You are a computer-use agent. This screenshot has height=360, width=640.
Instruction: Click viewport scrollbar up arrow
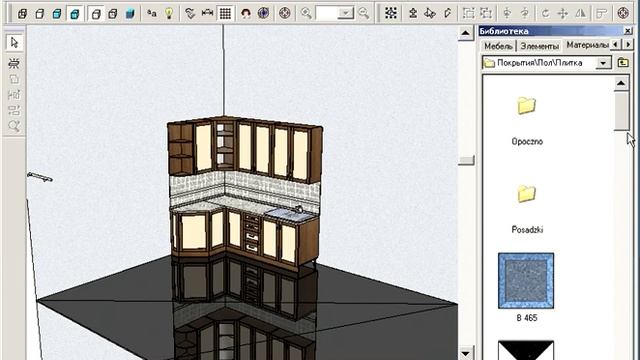[x=465, y=33]
